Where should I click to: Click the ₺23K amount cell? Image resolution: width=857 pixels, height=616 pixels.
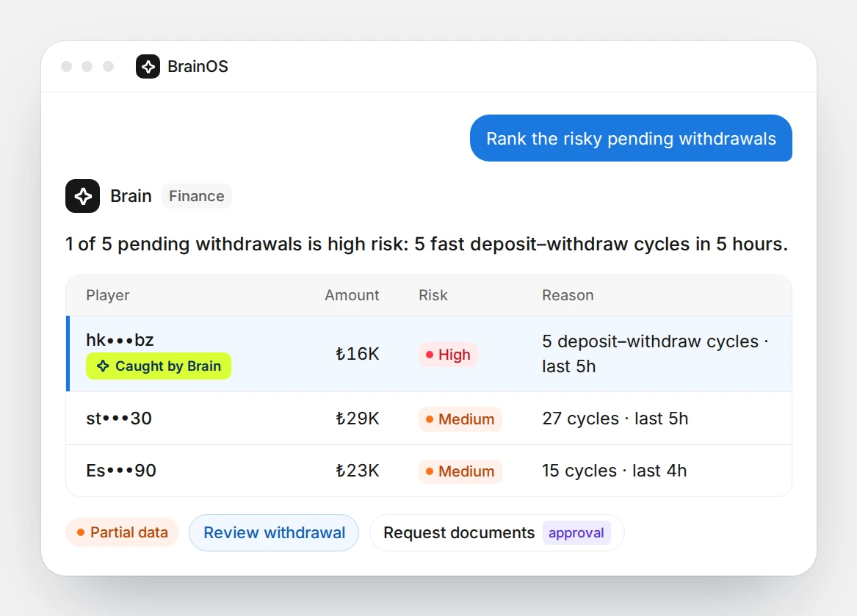[x=357, y=471]
